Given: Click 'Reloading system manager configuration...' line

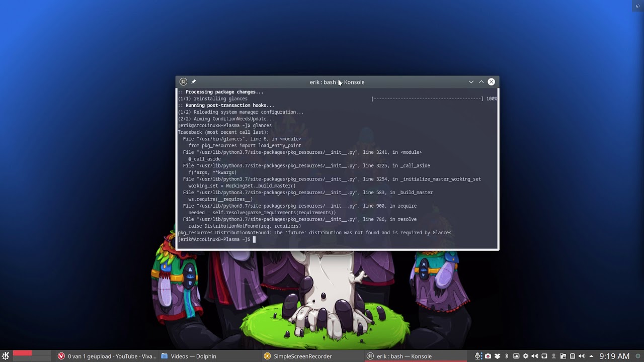Looking at the screenshot, I should point(240,112).
